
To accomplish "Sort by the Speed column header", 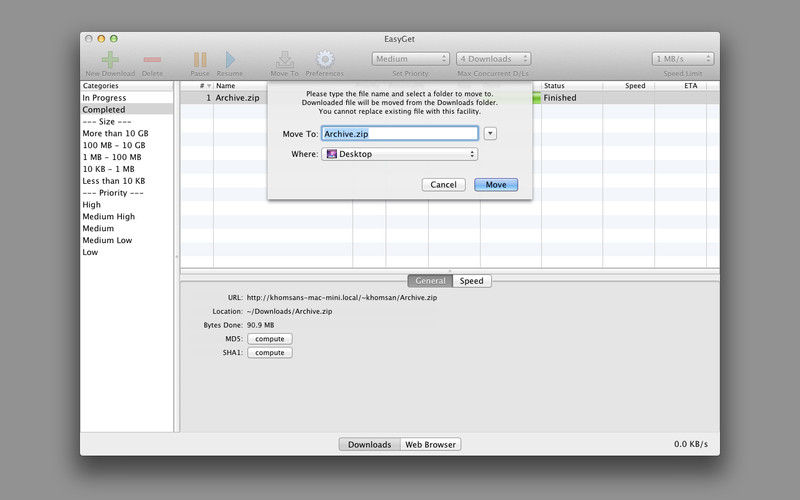I will coord(629,86).
